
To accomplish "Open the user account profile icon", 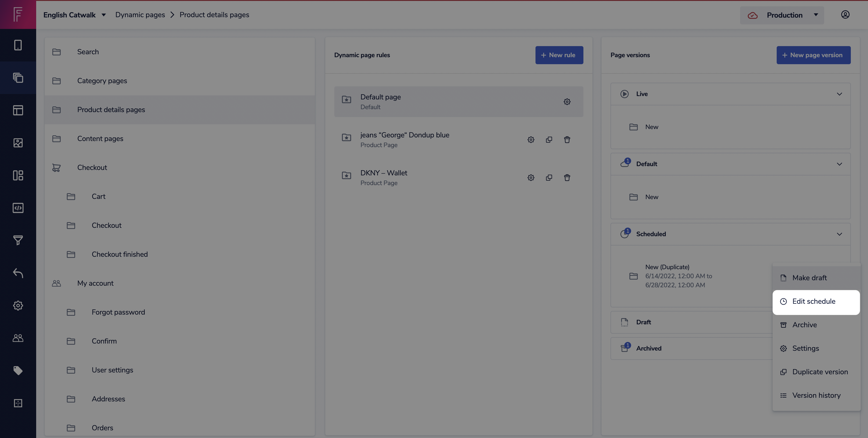I will point(845,14).
